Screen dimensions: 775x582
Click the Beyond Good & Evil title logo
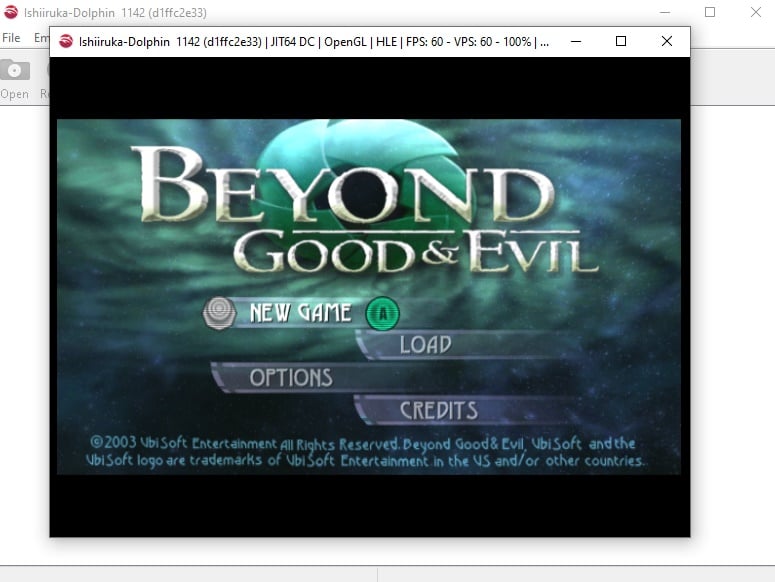[365, 209]
